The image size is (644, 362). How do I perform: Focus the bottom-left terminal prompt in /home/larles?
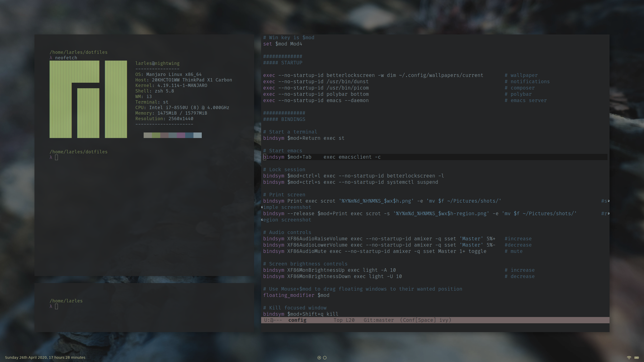tap(56, 306)
